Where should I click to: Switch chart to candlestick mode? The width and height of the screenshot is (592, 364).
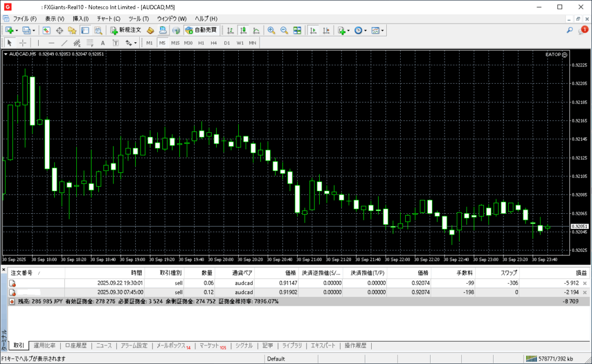[243, 30]
